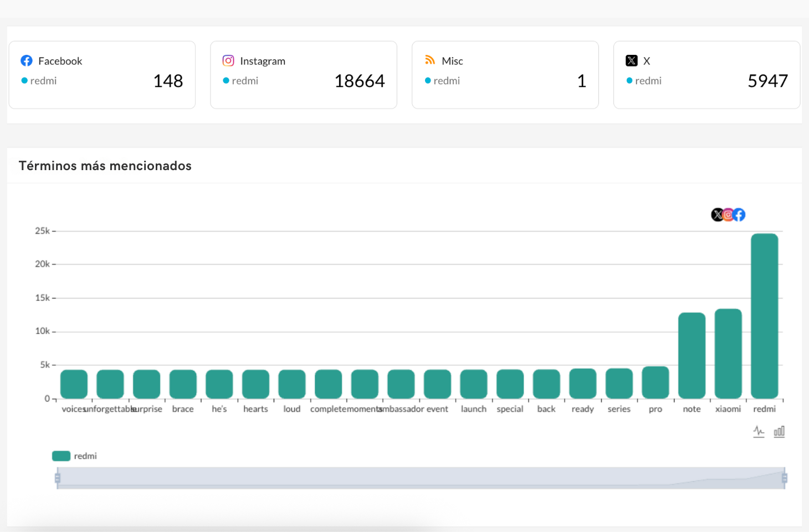Click left handle of zoom slider
Image resolution: width=809 pixels, height=532 pixels.
(58, 478)
